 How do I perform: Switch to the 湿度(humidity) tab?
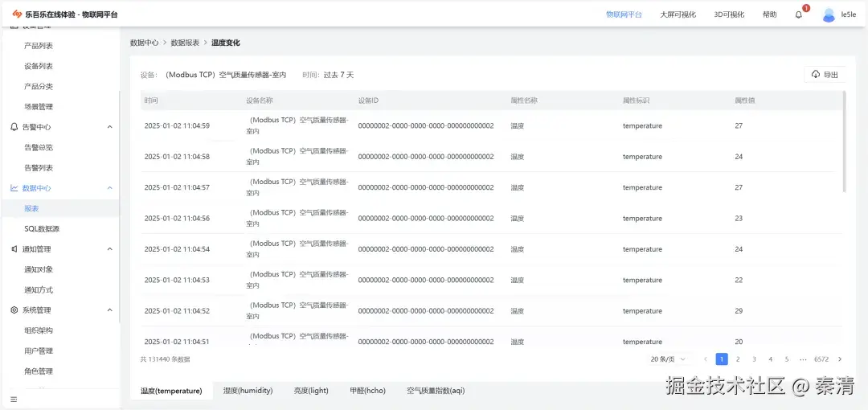[x=248, y=391]
